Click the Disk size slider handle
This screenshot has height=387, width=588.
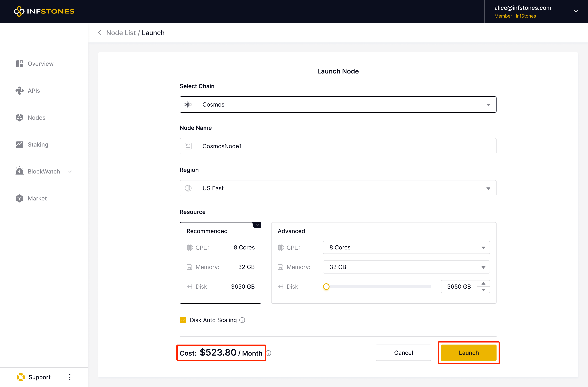[x=326, y=287]
